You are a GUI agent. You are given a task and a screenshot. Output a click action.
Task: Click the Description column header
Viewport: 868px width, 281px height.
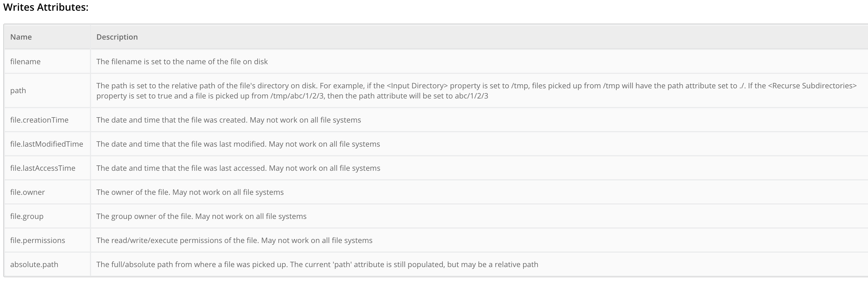pyautogui.click(x=117, y=37)
